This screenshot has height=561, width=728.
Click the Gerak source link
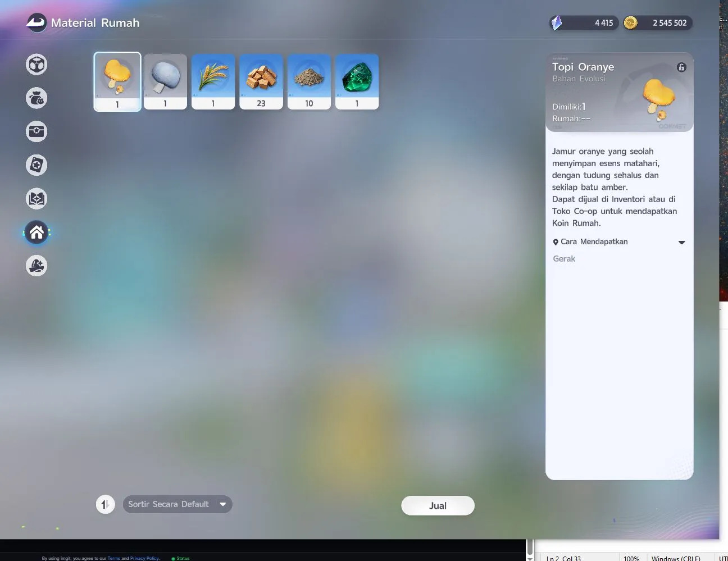[x=564, y=259]
